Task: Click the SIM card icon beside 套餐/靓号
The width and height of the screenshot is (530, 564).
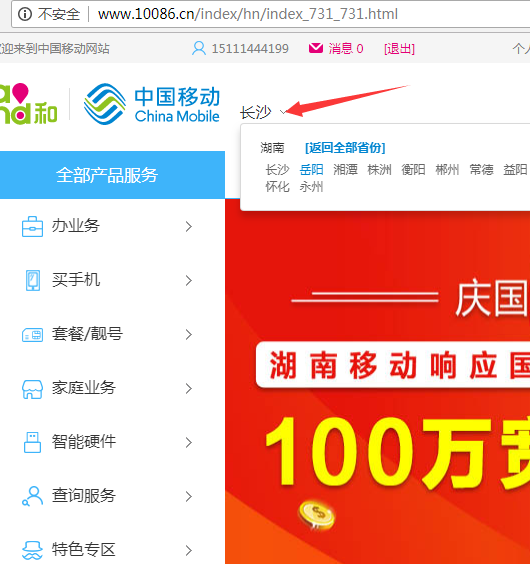Action: [x=32, y=335]
